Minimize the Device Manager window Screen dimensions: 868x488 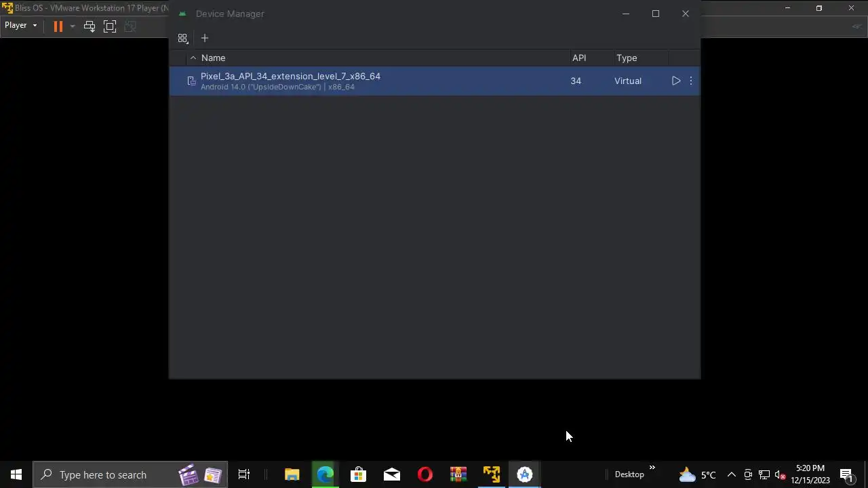click(x=626, y=14)
